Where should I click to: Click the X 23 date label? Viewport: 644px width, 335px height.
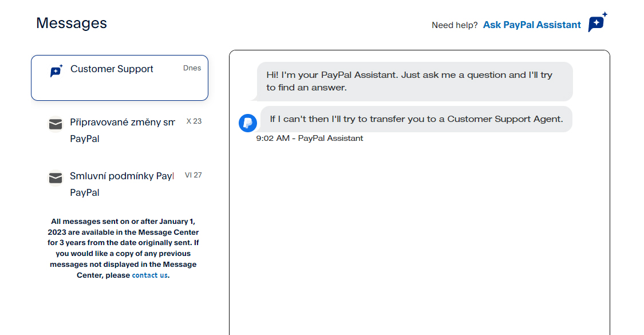[194, 121]
